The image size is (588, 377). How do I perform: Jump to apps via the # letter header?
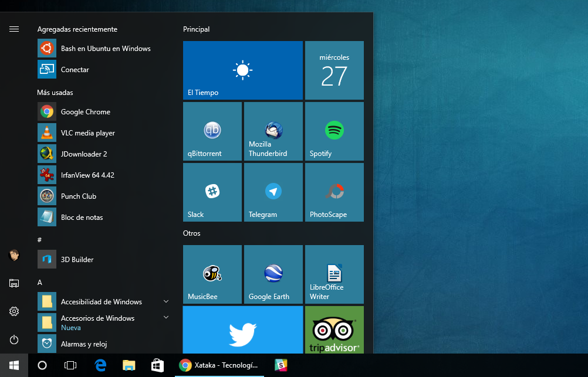click(x=39, y=240)
